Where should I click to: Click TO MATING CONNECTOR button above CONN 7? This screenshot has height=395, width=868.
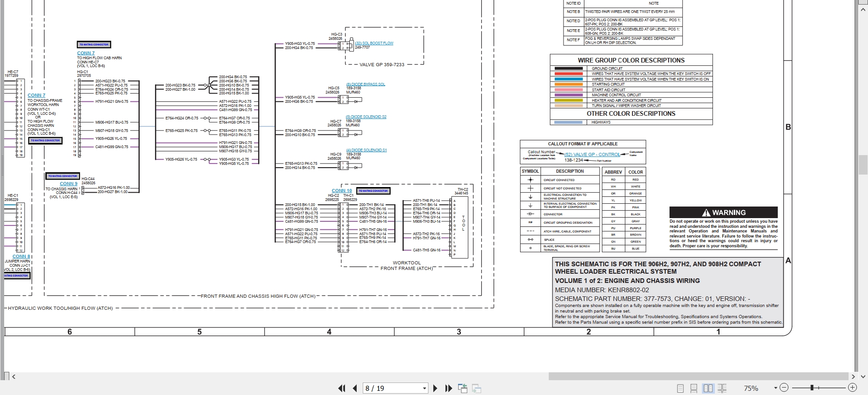click(94, 45)
